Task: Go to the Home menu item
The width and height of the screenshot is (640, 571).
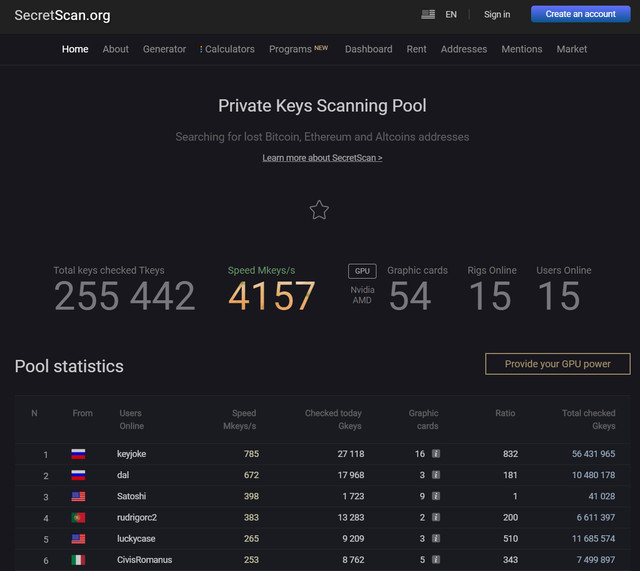Action: click(75, 49)
